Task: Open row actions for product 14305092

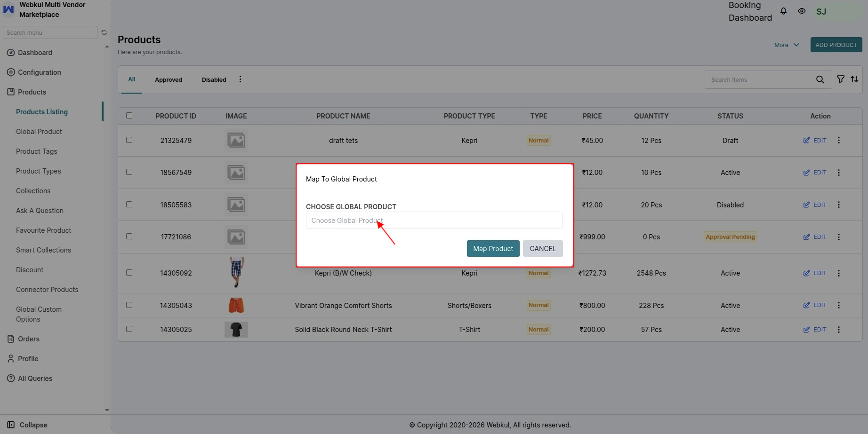Action: pyautogui.click(x=838, y=273)
